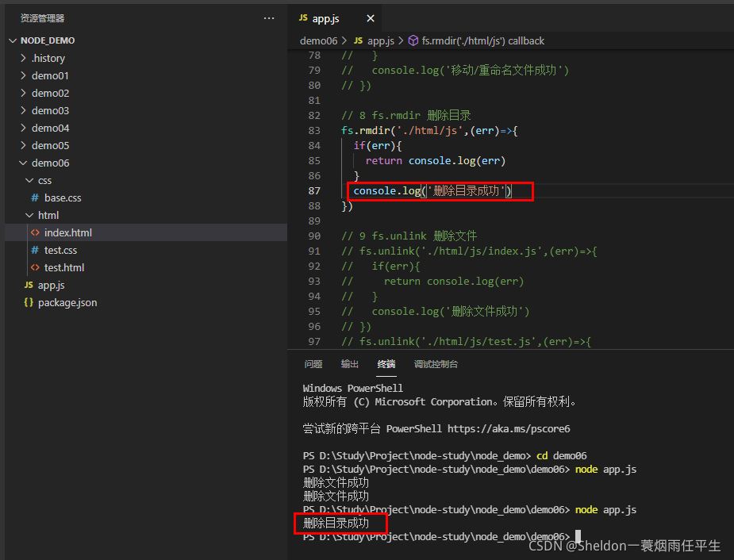Expand the demo05 folder

coord(23,145)
